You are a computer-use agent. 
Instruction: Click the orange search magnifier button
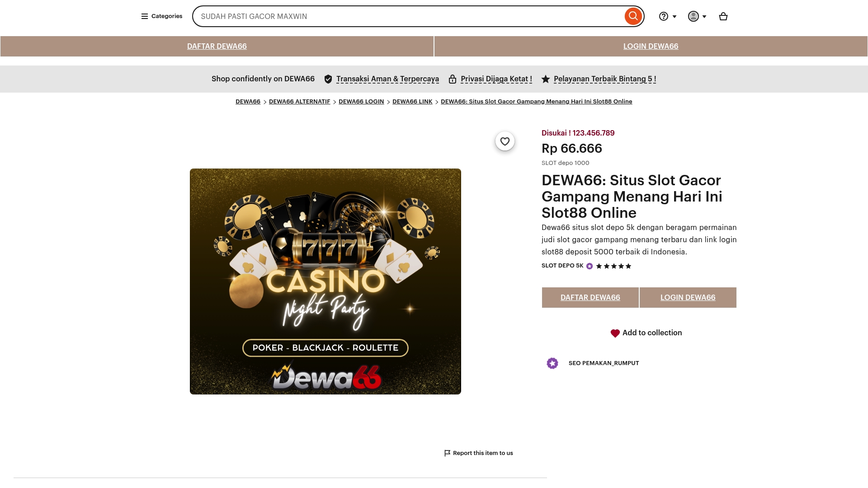click(x=633, y=16)
